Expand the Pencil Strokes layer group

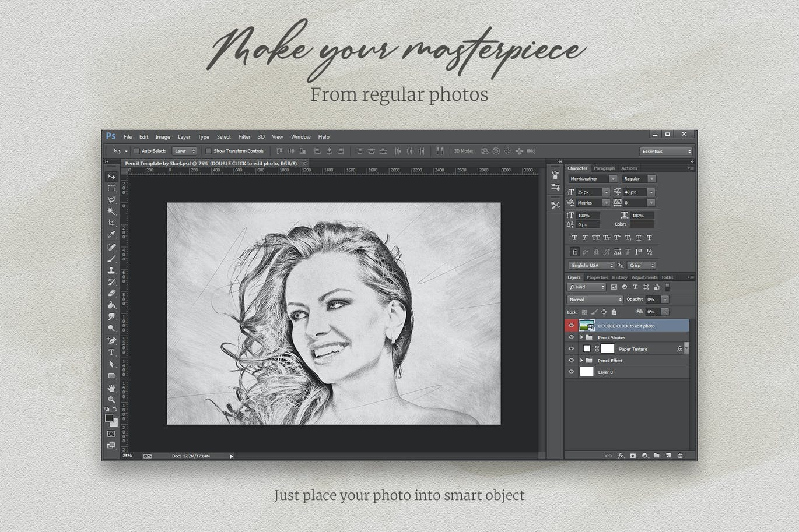pos(581,337)
